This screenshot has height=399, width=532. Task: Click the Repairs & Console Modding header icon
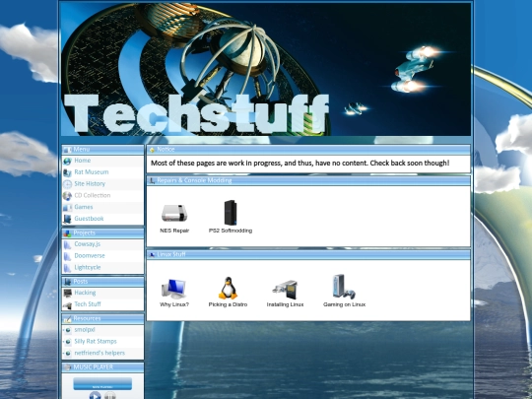[152, 181]
